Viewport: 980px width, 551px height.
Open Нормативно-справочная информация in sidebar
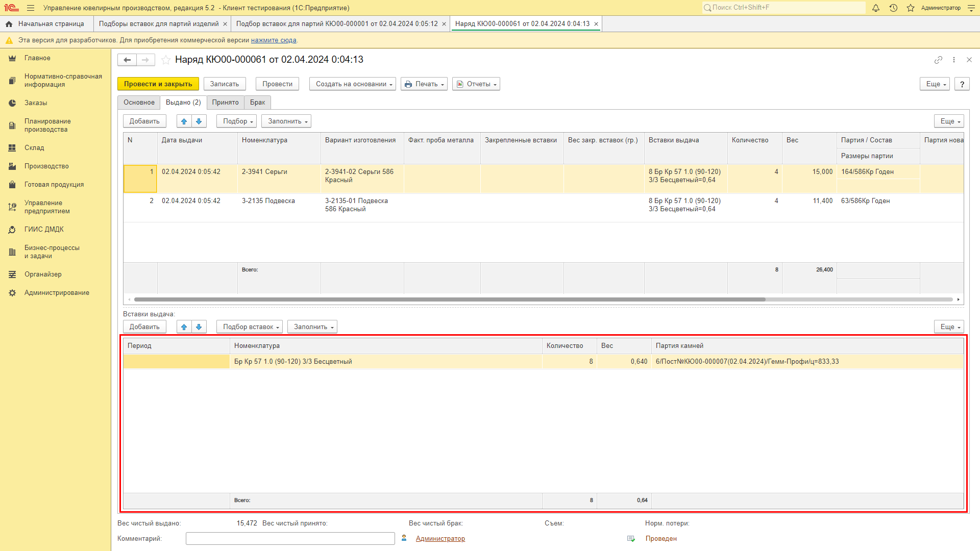point(63,81)
